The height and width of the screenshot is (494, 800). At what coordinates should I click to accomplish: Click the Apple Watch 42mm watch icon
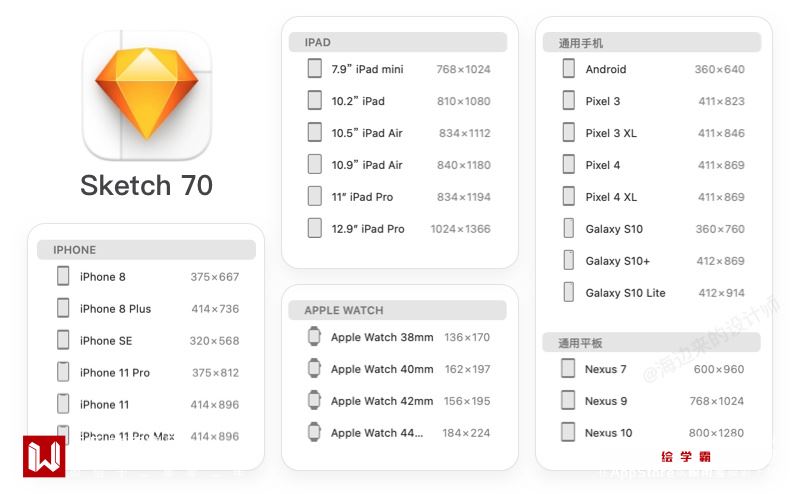coord(314,400)
